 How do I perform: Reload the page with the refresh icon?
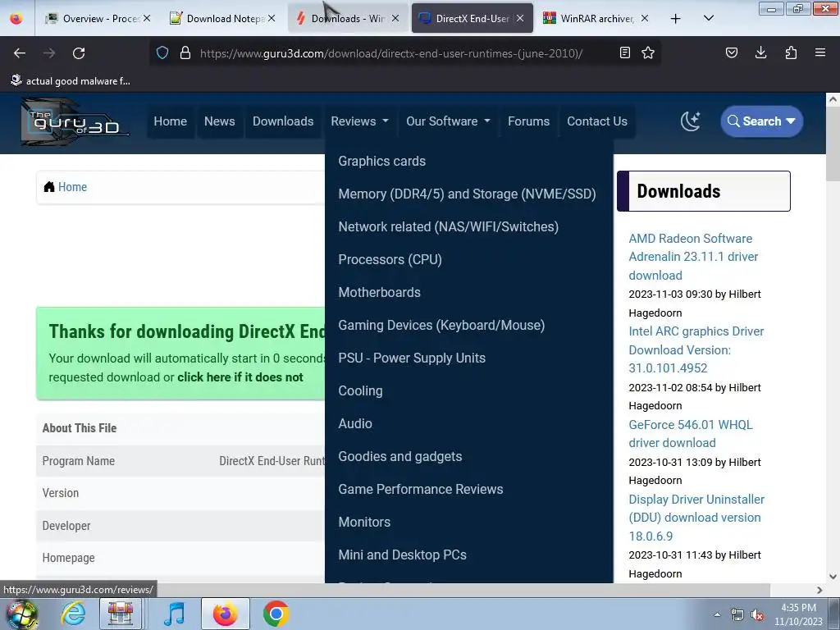point(79,53)
